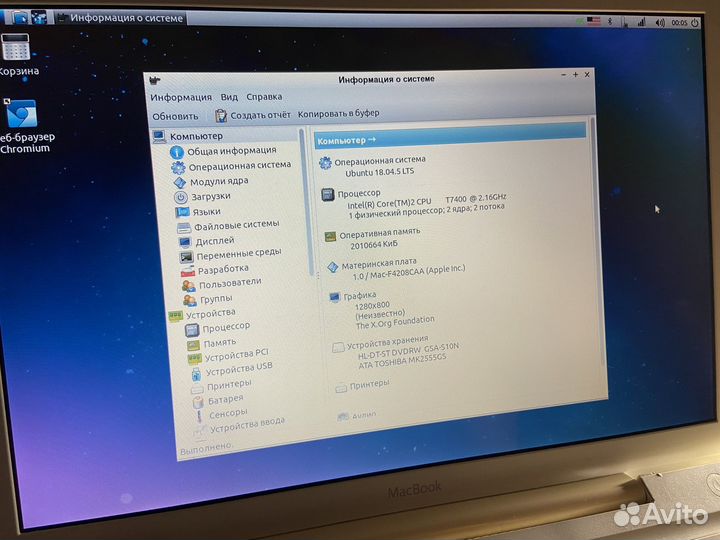Click the Загрузки power icon
The image size is (720, 540).
coord(181,197)
